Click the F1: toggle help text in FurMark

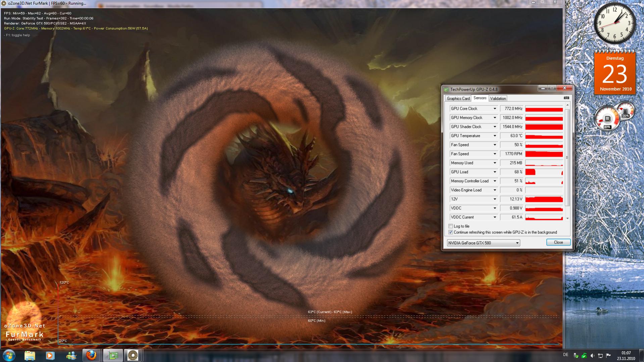(17, 35)
